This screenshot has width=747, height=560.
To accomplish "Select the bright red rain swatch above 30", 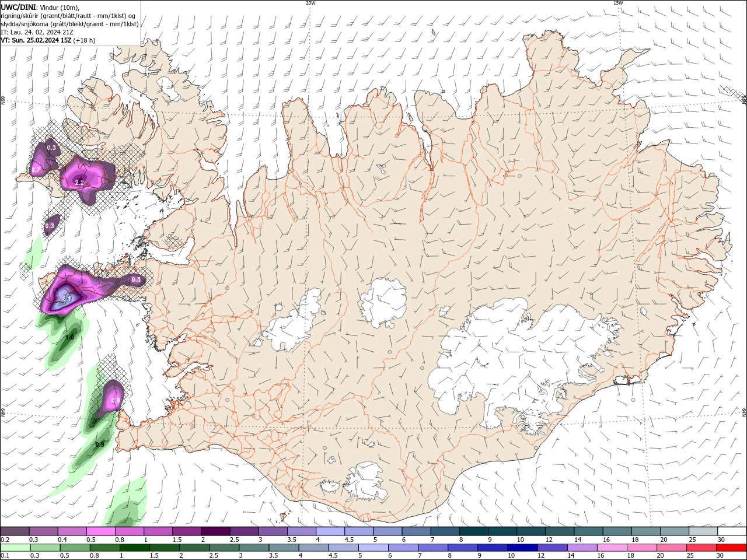I will [x=731, y=548].
